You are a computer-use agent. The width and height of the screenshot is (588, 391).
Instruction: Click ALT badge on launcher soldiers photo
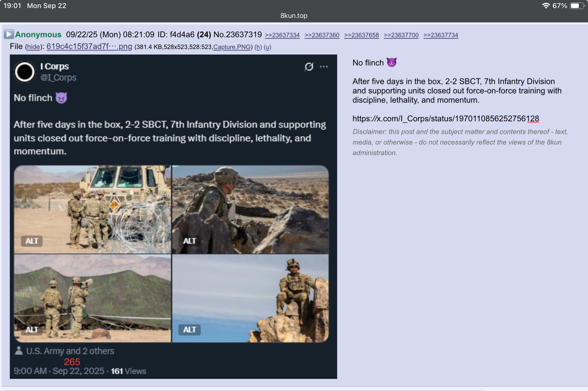pyautogui.click(x=32, y=330)
